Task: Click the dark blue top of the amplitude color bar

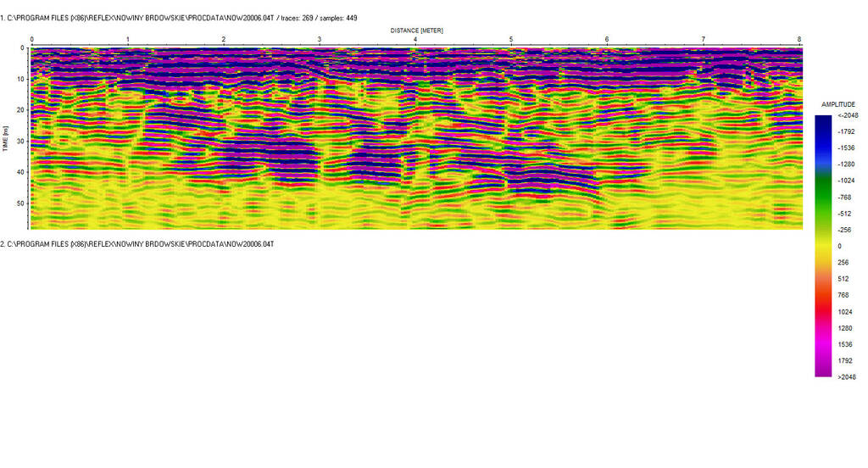Action: point(823,120)
